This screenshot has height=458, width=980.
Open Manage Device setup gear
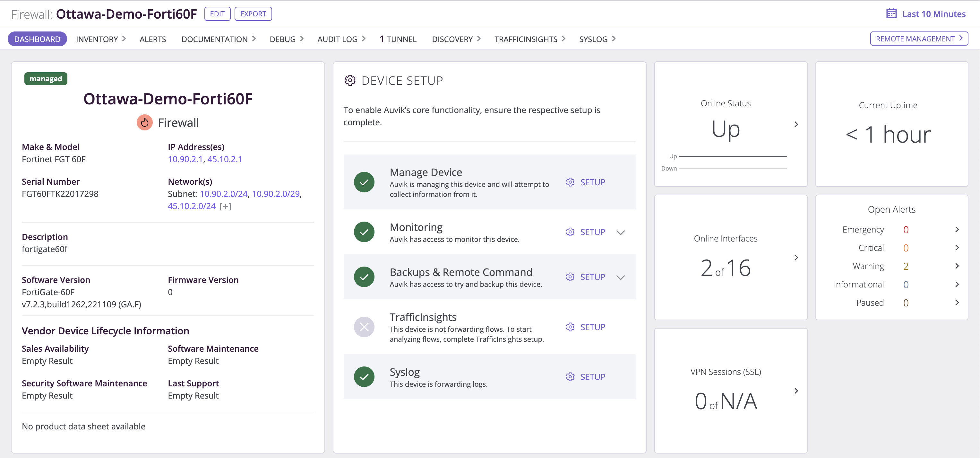570,182
